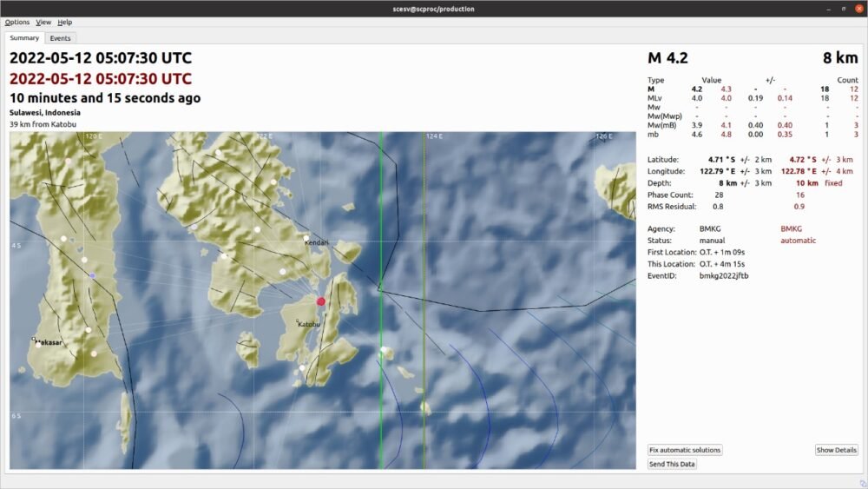The width and height of the screenshot is (868, 489).
Task: Click the Show Details button
Action: [836, 450]
